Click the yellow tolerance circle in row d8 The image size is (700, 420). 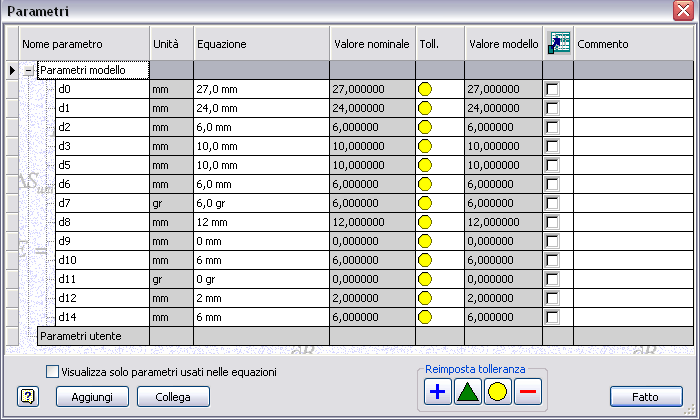coord(425,222)
